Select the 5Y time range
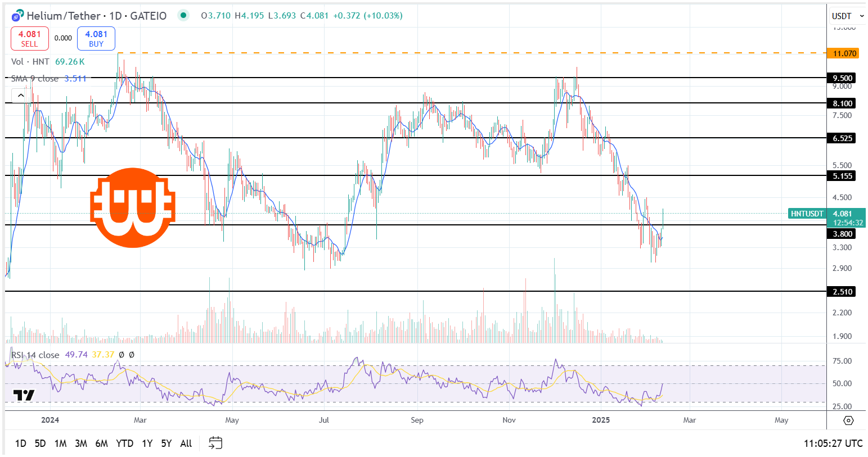 (167, 444)
